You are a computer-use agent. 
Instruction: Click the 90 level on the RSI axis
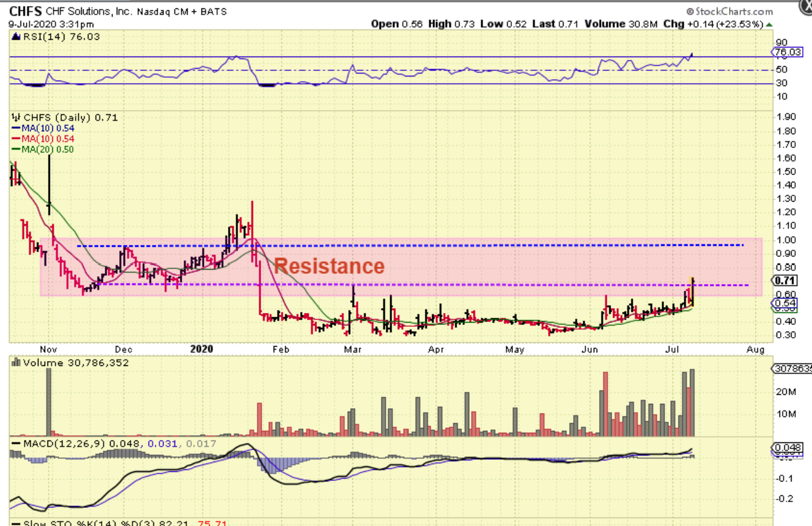pyautogui.click(x=782, y=42)
